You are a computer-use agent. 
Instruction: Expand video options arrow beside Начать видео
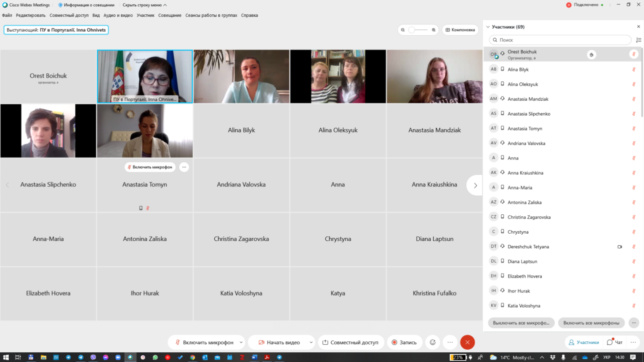[311, 342]
